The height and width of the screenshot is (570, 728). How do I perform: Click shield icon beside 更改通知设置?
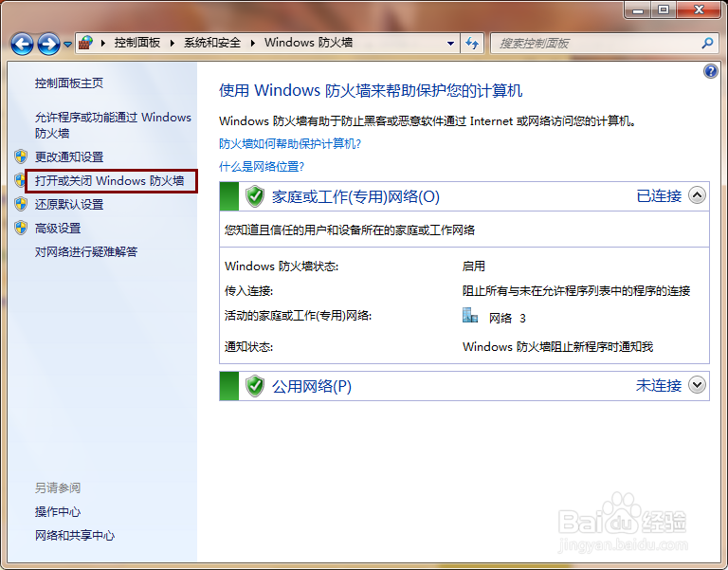click(21, 156)
